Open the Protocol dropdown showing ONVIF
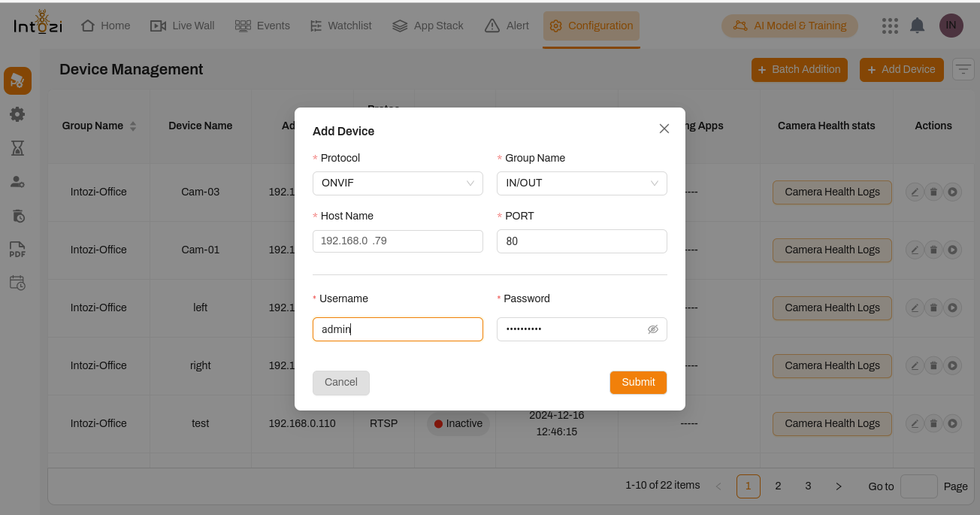The image size is (980, 515). [398, 183]
